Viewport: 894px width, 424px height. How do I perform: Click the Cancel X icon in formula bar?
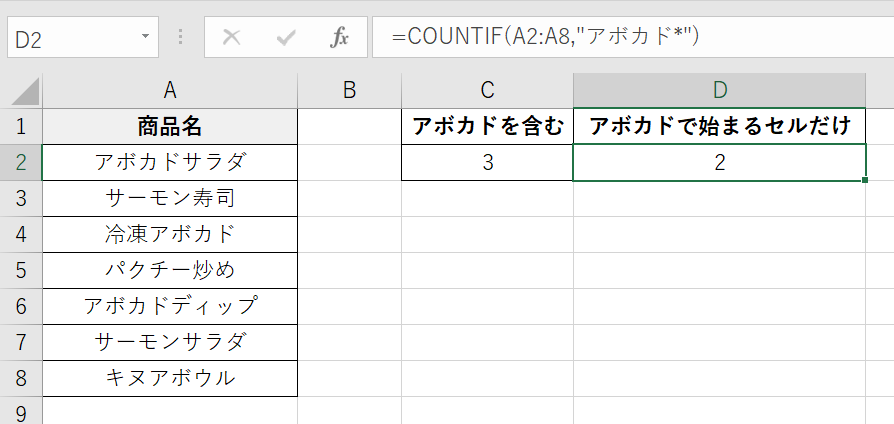[232, 38]
